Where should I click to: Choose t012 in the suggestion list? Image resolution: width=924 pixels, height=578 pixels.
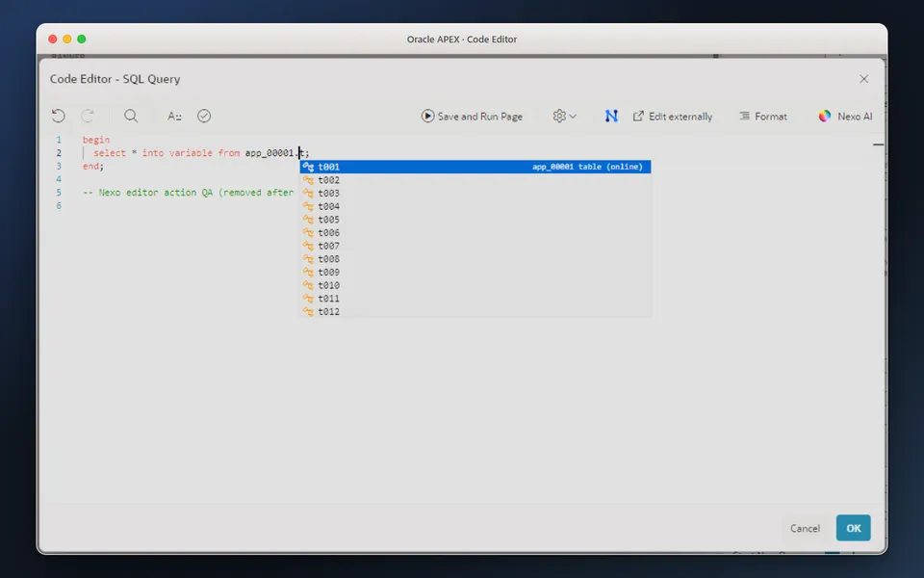pyautogui.click(x=475, y=311)
